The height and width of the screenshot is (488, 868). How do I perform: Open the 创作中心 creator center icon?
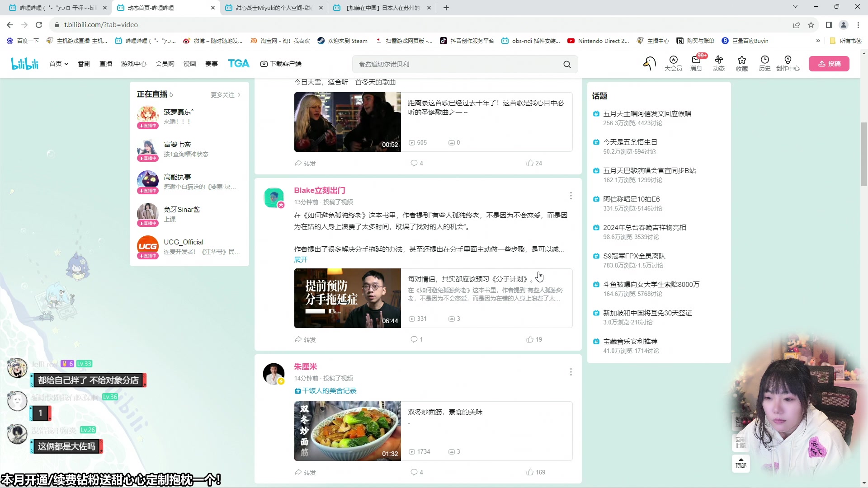pos(788,63)
